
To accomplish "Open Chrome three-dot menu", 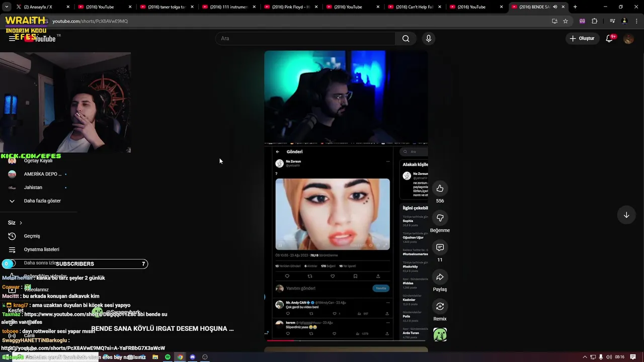I will pos(636,21).
